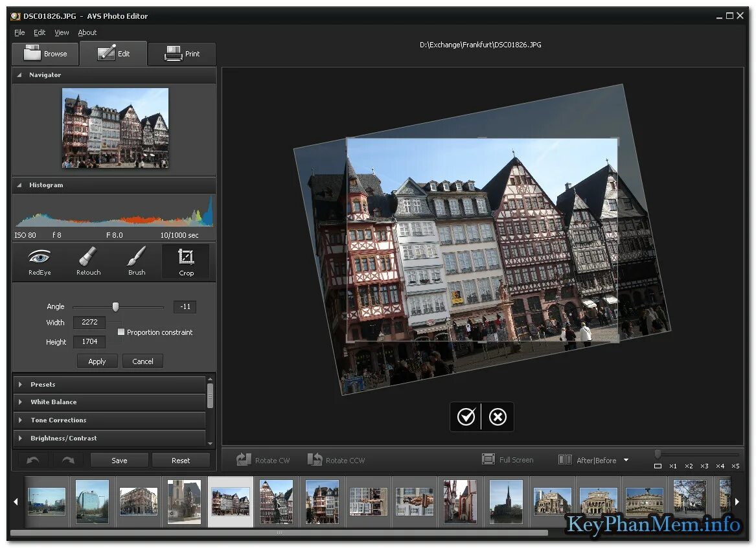Set zoom level to x4

tap(720, 466)
